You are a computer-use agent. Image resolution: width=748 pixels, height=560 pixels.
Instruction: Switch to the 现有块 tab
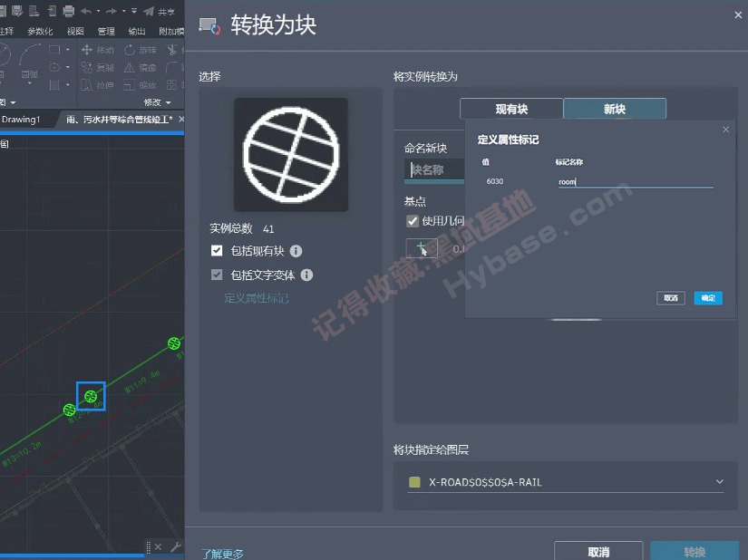tap(511, 109)
